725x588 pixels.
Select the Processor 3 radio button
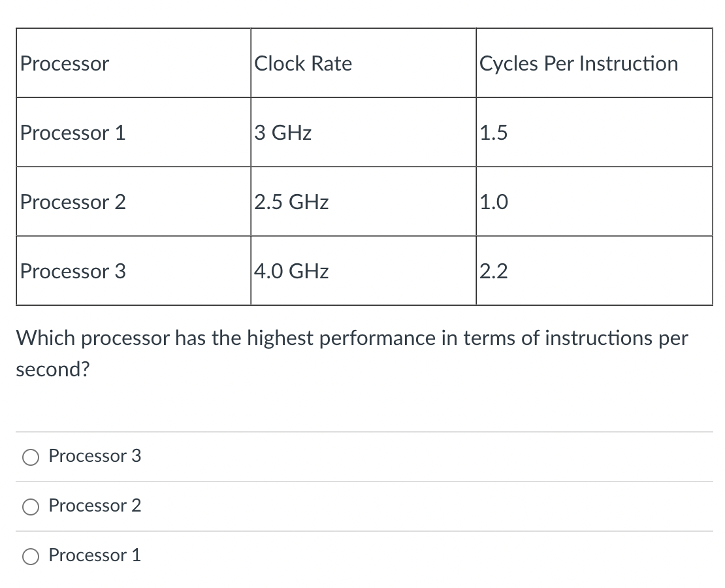[x=30, y=457]
